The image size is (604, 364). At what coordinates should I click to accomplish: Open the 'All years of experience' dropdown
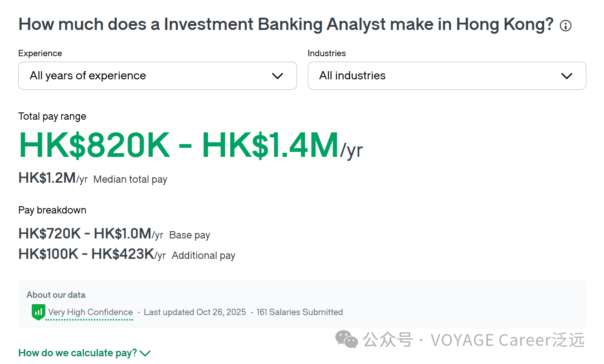pos(157,76)
